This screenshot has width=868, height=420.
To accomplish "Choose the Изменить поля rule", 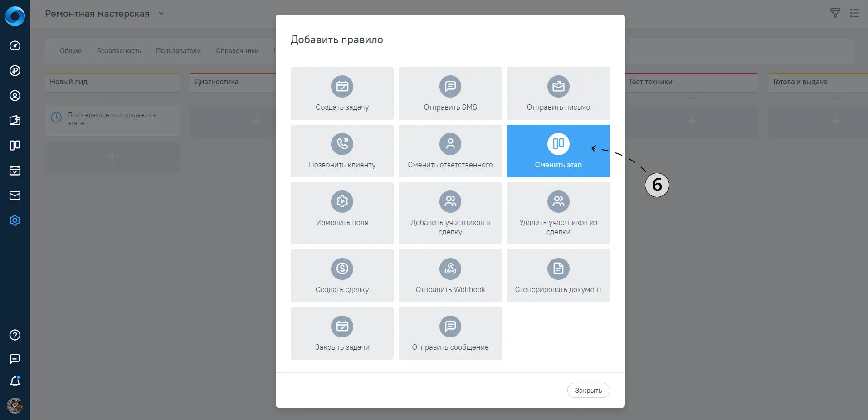I will [342, 213].
